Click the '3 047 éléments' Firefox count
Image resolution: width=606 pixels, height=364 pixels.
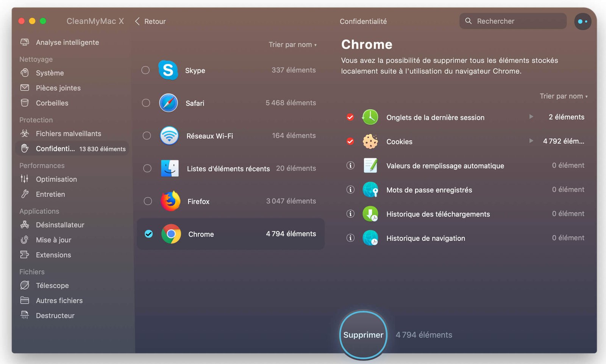click(x=291, y=201)
